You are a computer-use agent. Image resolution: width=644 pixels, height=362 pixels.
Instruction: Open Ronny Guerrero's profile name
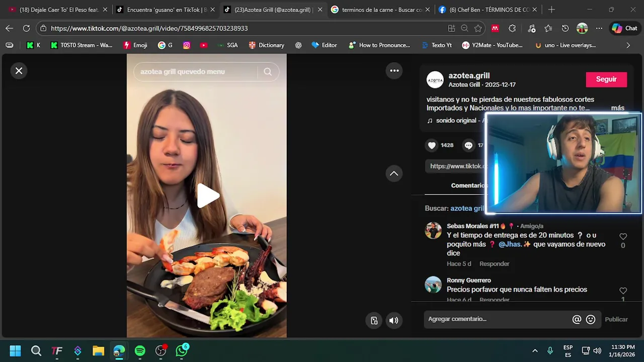coord(469,281)
